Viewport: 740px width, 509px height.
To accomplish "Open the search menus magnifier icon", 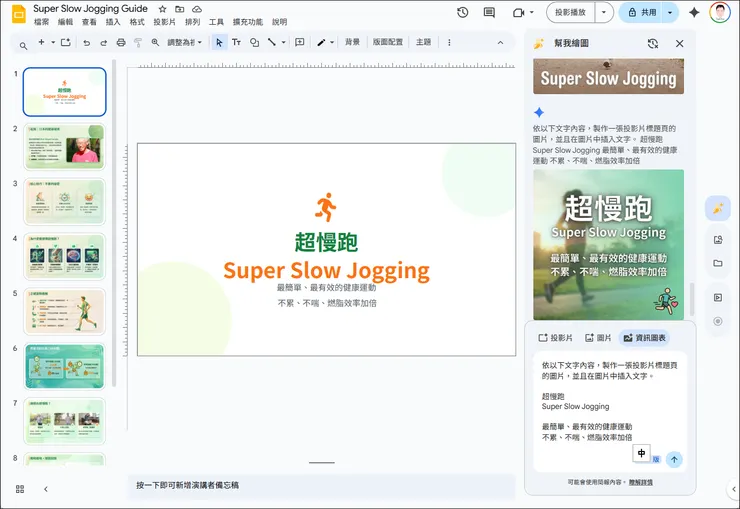I will (23, 45).
